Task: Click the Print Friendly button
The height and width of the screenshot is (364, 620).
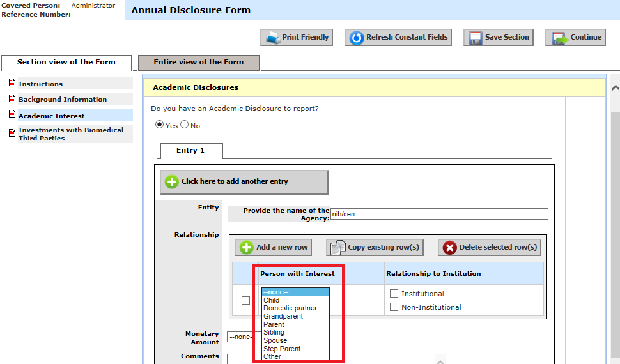Action: (297, 37)
